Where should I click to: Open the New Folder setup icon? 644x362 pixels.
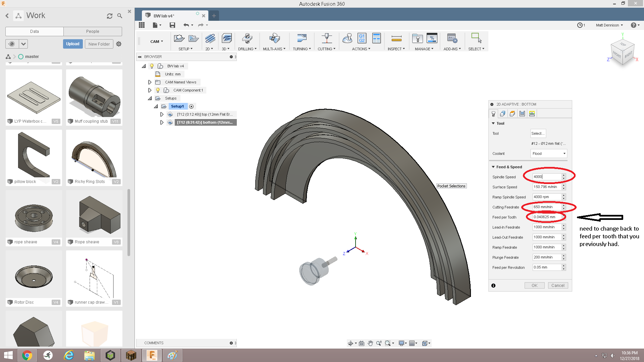(194, 39)
